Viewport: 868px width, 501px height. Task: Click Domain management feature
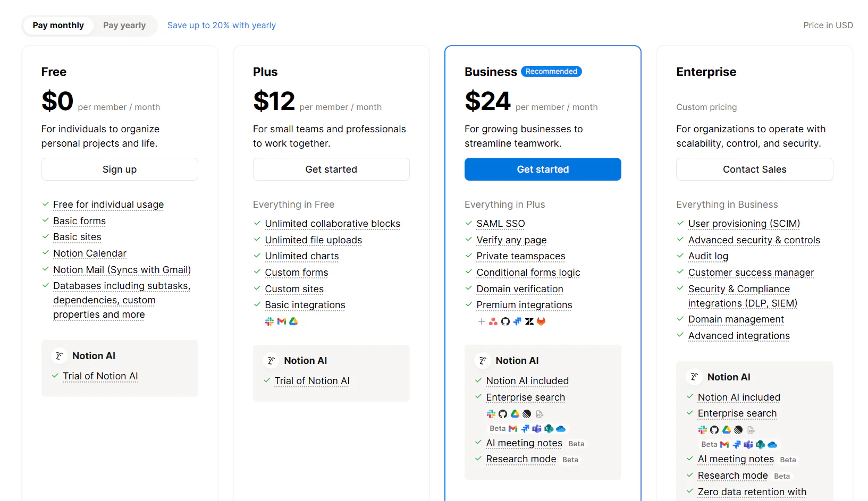click(736, 319)
